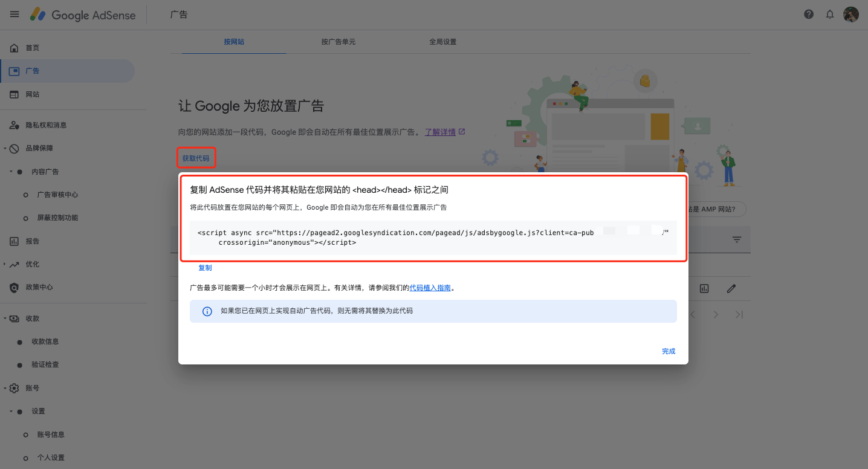Open the 代码植入指南 link
This screenshot has height=469, width=868.
pos(430,288)
